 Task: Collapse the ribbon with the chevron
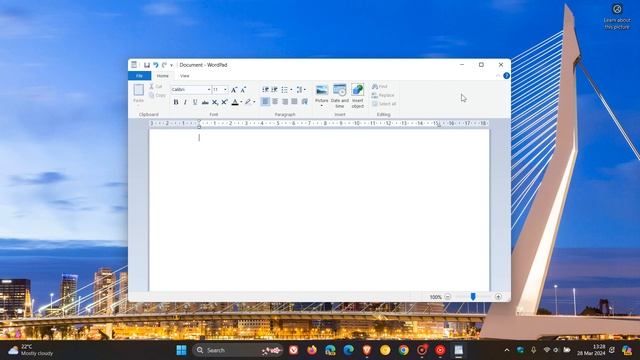click(x=498, y=76)
